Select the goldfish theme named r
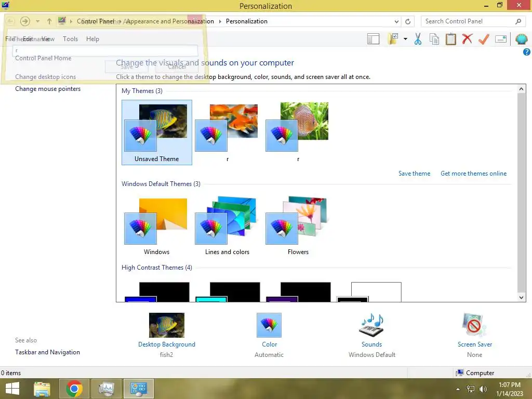The height and width of the screenshot is (399, 532). [x=228, y=132]
